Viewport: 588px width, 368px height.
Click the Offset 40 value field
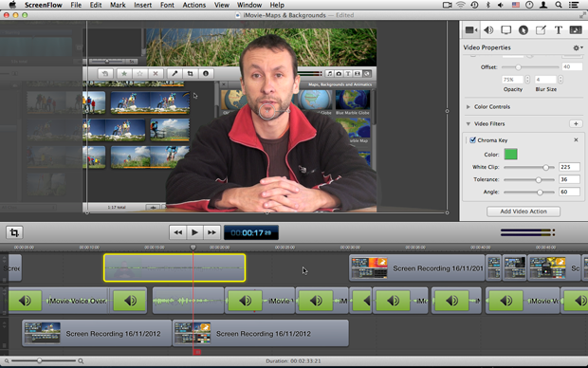click(572, 66)
